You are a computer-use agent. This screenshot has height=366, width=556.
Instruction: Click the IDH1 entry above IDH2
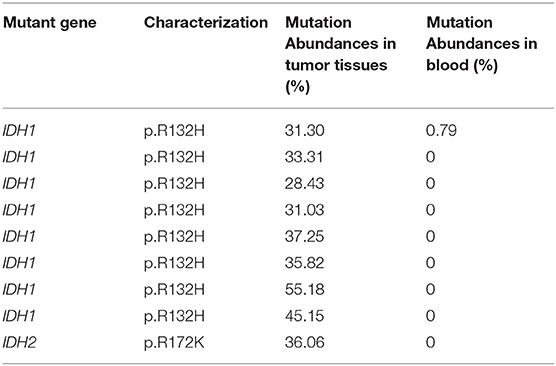click(19, 316)
